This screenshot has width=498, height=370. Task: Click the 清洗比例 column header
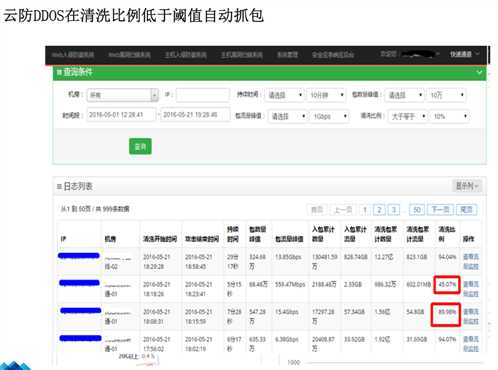point(447,234)
